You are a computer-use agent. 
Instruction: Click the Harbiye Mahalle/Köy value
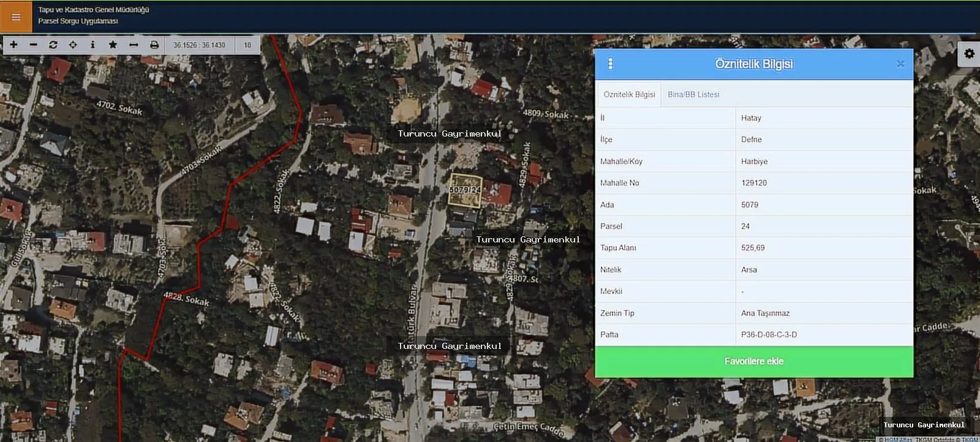pos(754,162)
